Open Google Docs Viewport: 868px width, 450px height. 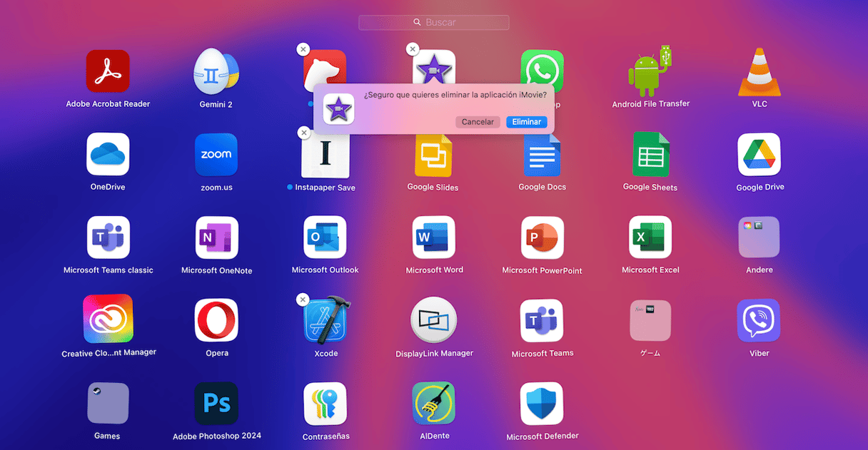(x=542, y=155)
